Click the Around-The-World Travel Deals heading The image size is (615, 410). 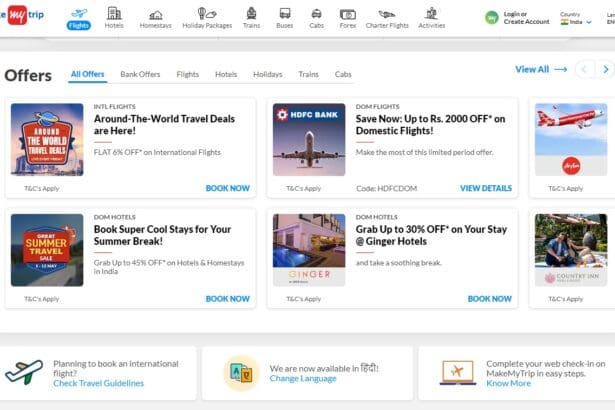(x=164, y=125)
